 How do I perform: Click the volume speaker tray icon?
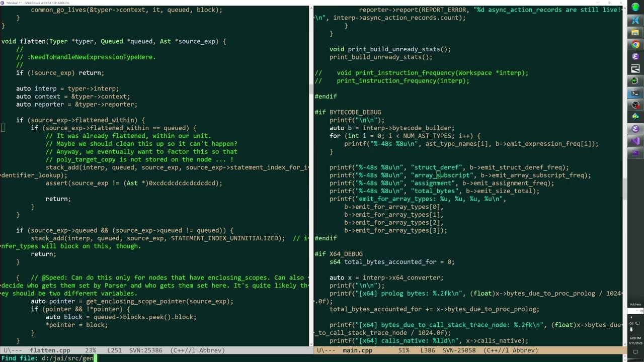click(x=631, y=323)
